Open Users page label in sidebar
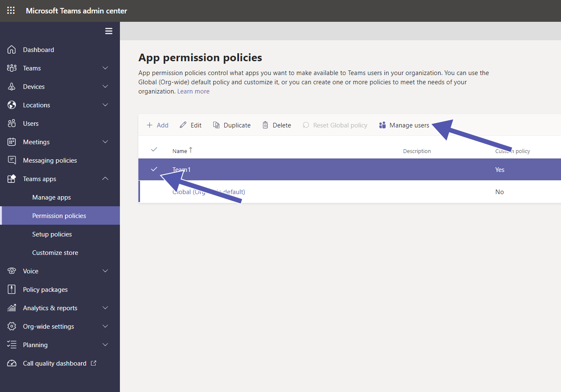This screenshot has height=392, width=561. (x=31, y=123)
